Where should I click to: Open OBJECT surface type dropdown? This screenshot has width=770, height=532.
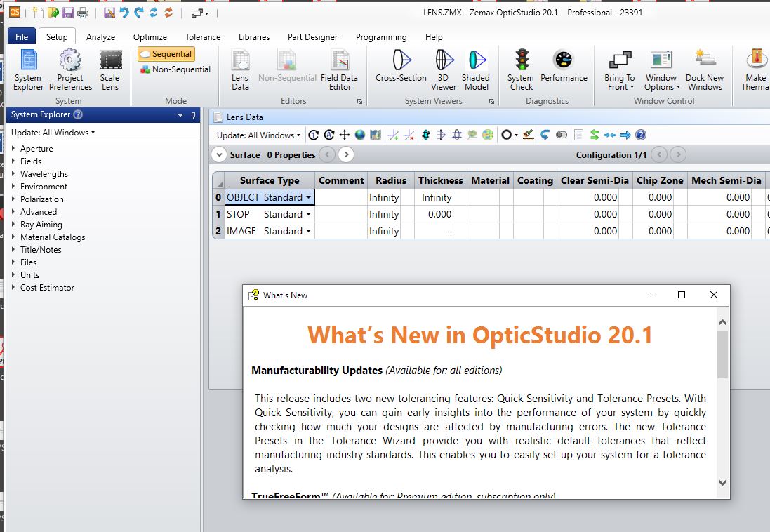coord(308,197)
